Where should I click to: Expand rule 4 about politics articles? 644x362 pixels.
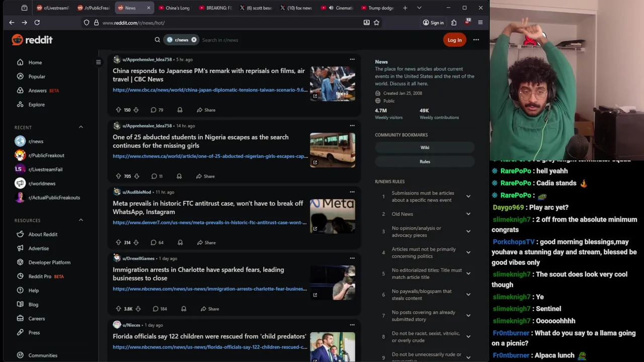pos(468,252)
